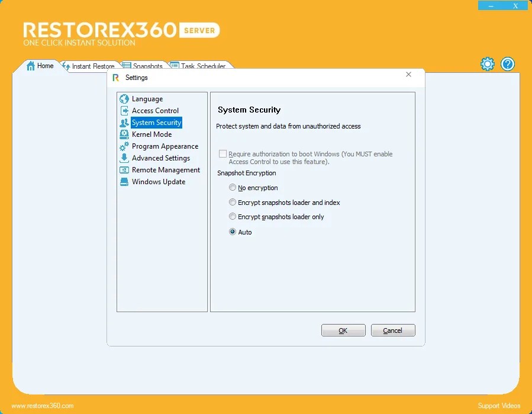
Task: Click the Advanced Settings download icon
Action: point(124,158)
